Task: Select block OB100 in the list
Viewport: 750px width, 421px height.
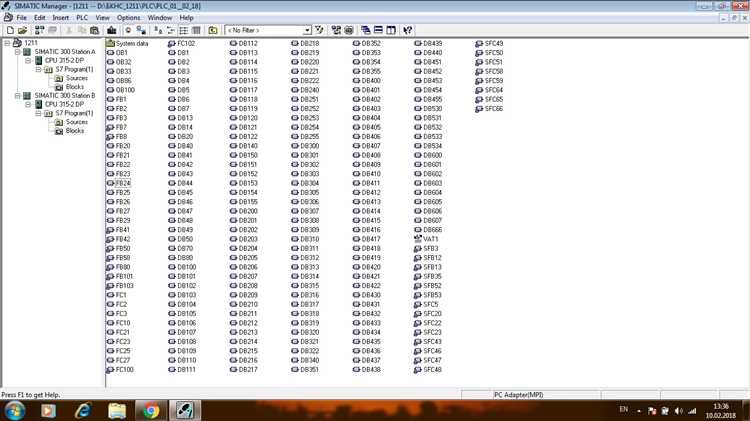Action: click(x=121, y=90)
